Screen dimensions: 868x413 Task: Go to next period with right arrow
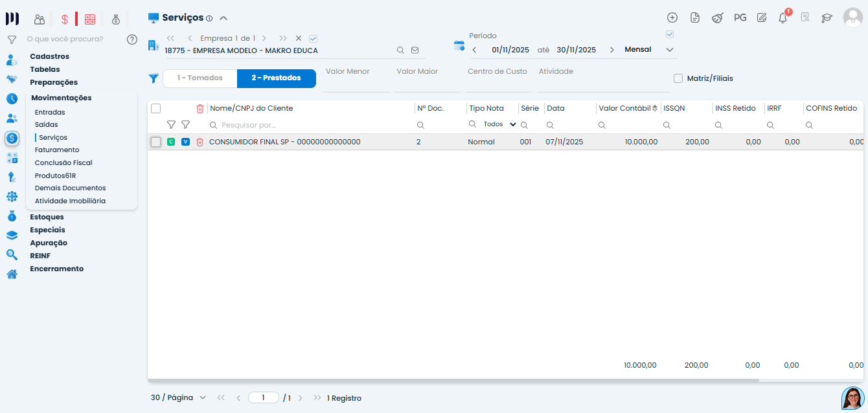(x=611, y=49)
